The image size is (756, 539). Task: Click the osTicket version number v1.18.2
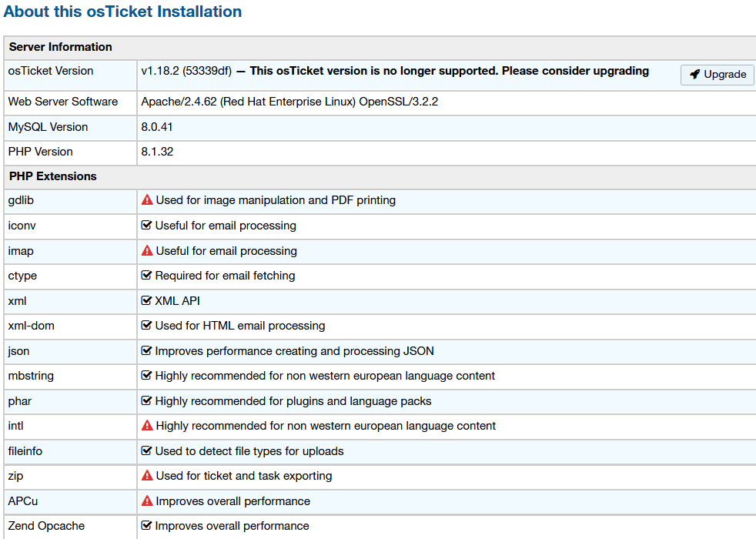point(160,71)
